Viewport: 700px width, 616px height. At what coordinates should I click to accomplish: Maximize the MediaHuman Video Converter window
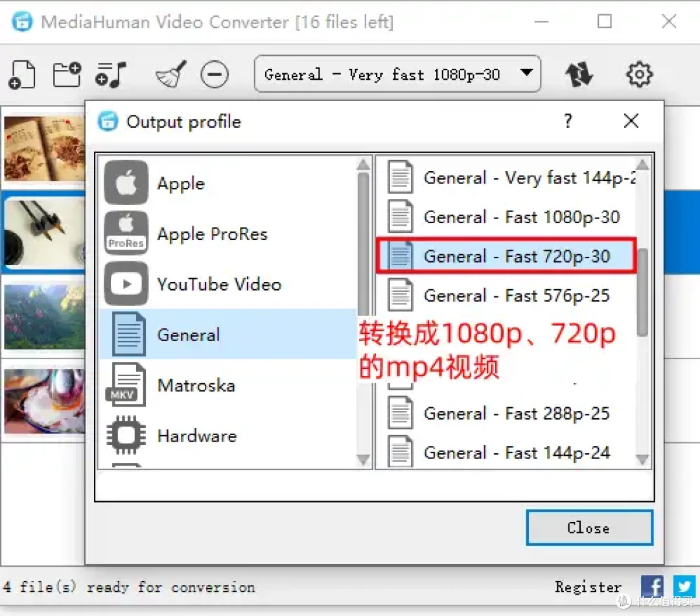(x=605, y=21)
